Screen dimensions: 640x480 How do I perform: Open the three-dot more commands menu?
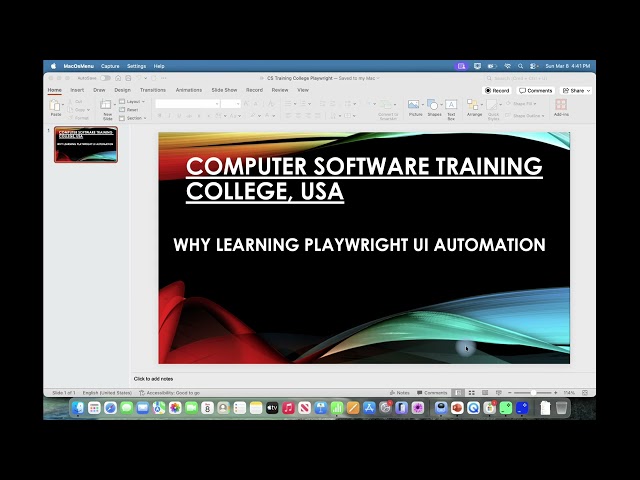[164, 78]
